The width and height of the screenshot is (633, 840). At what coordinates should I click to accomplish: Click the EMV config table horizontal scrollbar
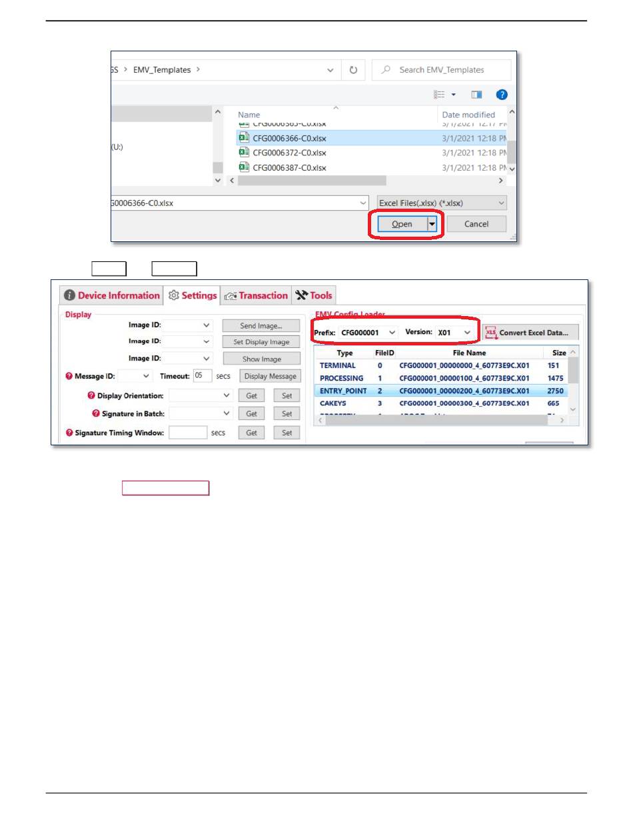coord(441,420)
